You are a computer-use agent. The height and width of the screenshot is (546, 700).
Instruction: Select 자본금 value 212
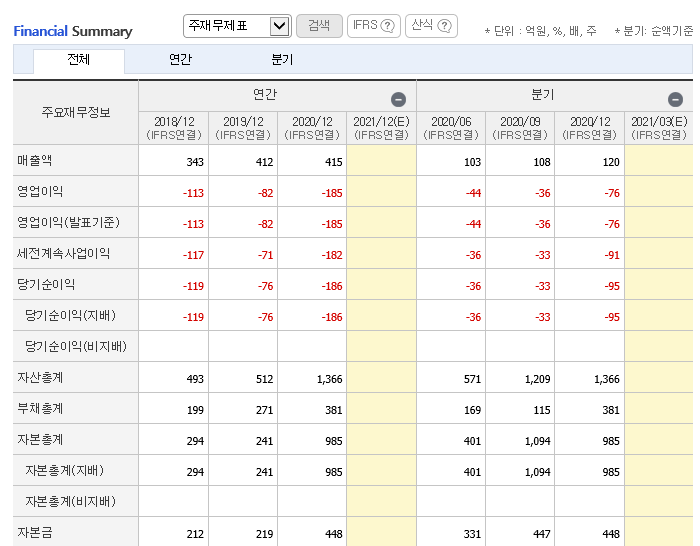[195, 534]
